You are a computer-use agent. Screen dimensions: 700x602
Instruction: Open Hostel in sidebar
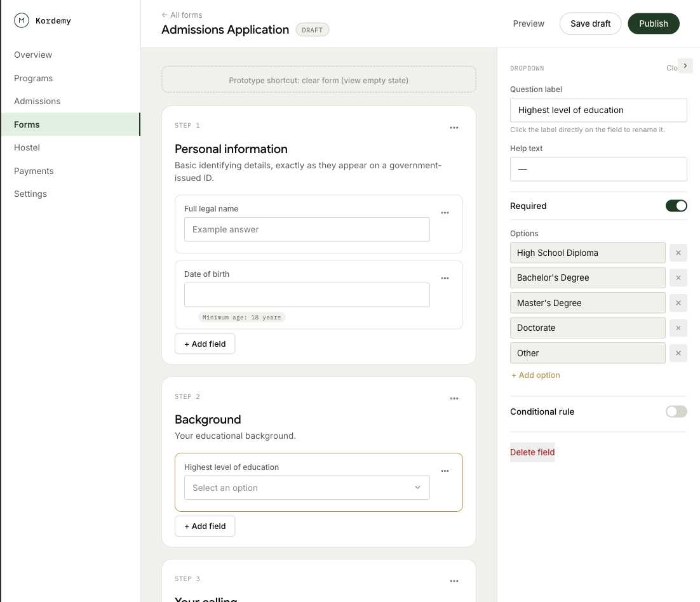tap(27, 148)
